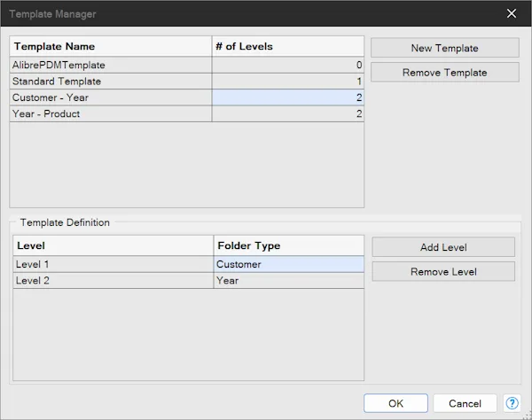
Task: Click the Customer folder type cell
Action: point(289,264)
